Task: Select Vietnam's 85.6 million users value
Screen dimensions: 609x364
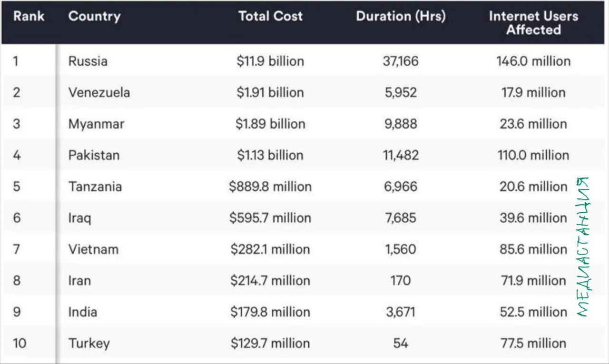Action: (x=533, y=249)
